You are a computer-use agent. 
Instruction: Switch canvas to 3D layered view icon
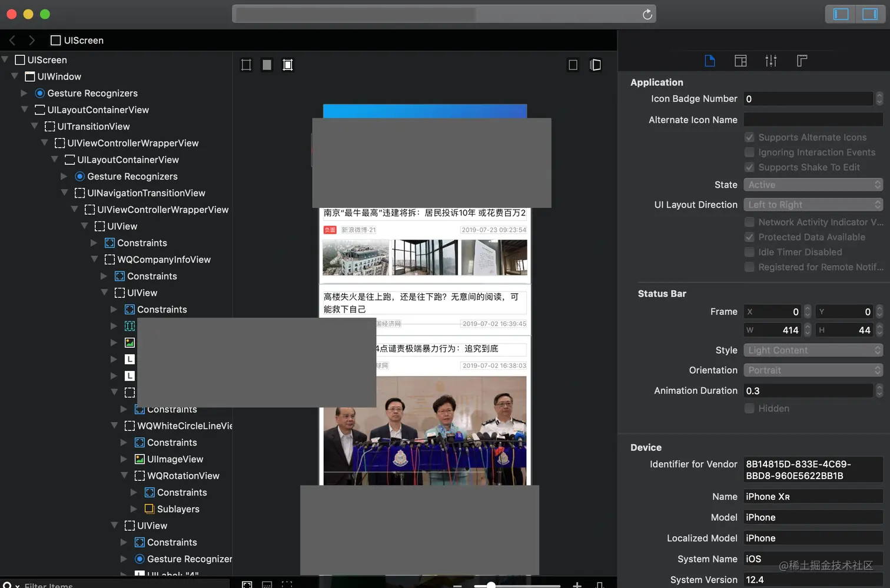[595, 65]
